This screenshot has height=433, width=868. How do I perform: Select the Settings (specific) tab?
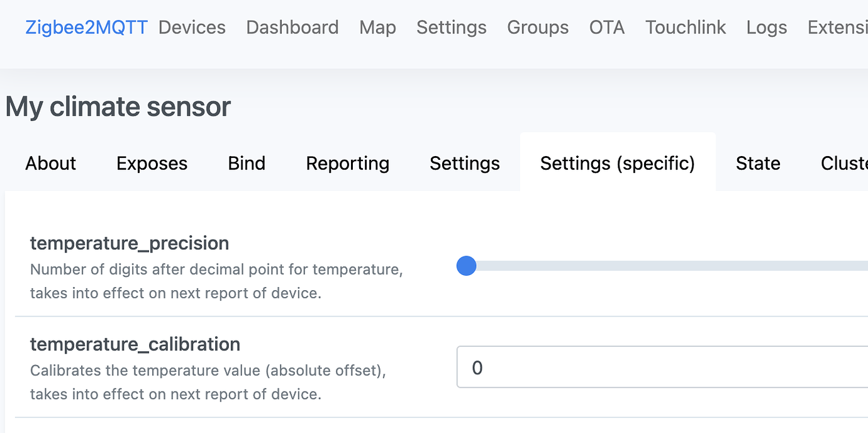click(x=617, y=163)
